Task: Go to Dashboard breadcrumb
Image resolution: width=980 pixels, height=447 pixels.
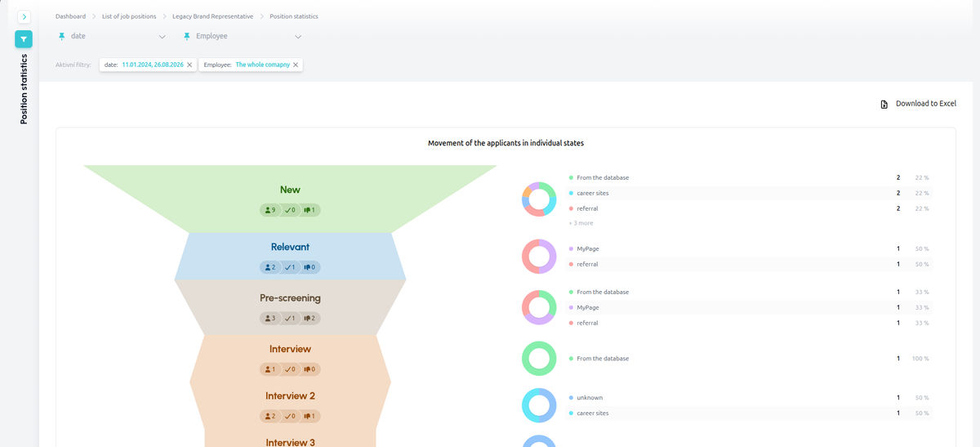Action: click(x=70, y=16)
